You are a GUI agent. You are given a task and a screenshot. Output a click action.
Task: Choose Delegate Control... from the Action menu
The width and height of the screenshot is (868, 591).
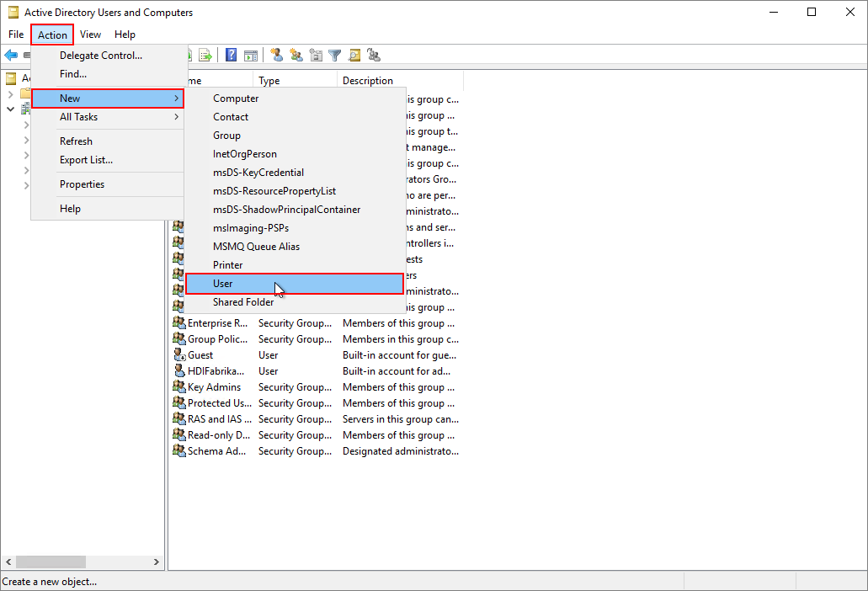tap(108, 56)
